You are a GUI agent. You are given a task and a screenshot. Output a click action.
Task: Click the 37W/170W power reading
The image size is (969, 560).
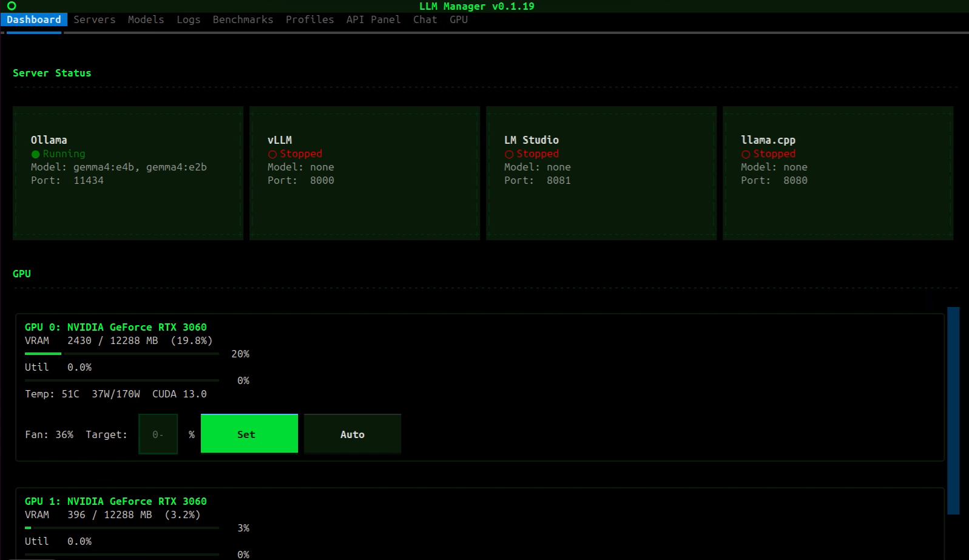(x=116, y=394)
